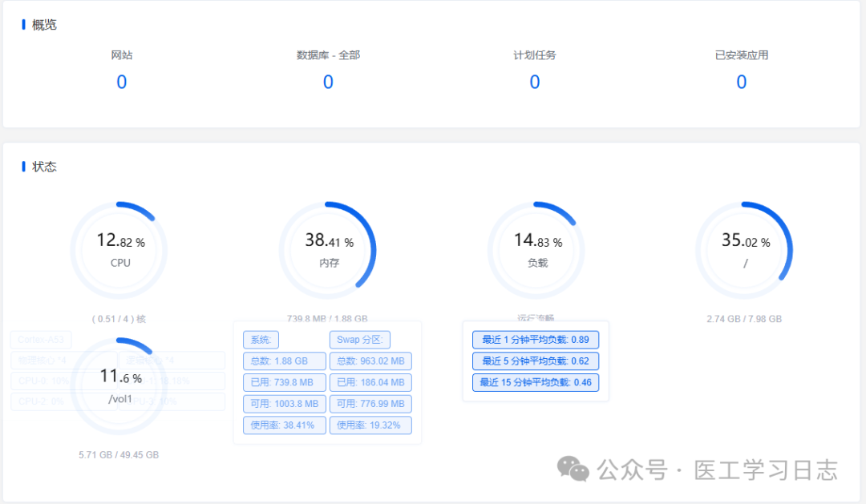The width and height of the screenshot is (866, 504).
Task: Click the Swap 分区 tag
Action: click(x=359, y=340)
